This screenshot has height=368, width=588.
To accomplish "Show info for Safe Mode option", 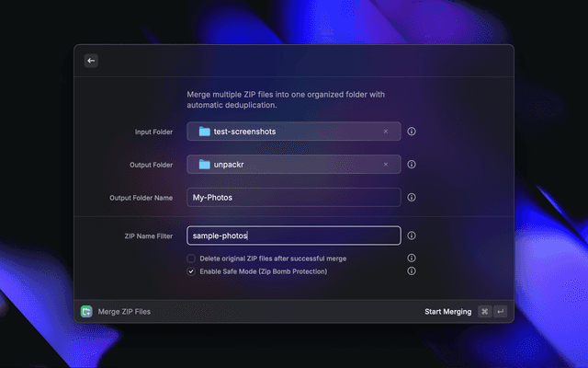I will (412, 271).
